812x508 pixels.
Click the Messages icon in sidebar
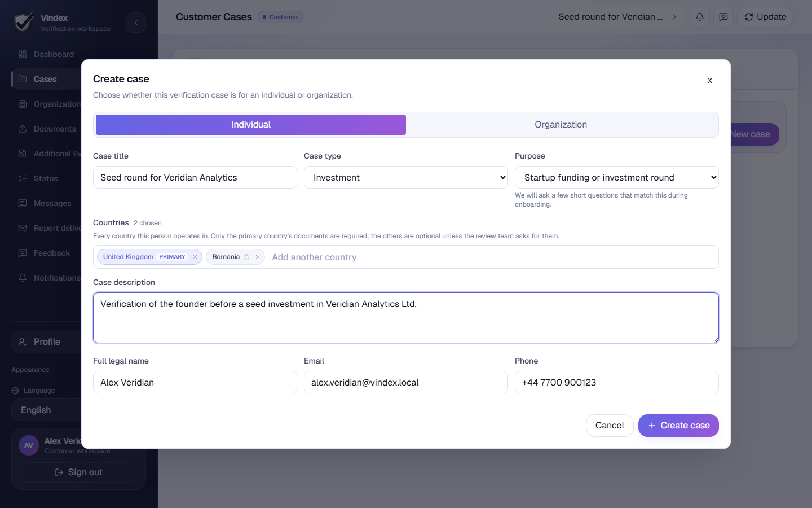(x=23, y=203)
